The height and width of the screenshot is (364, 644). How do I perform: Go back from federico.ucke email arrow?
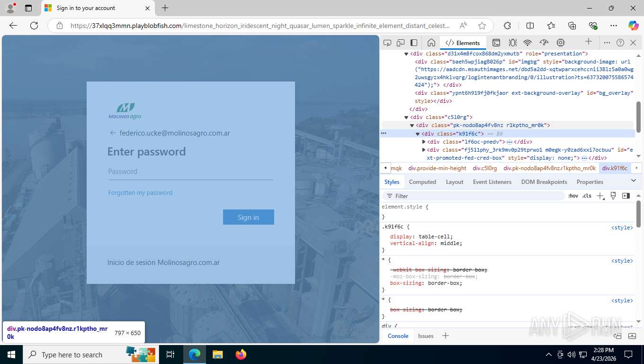113,133
